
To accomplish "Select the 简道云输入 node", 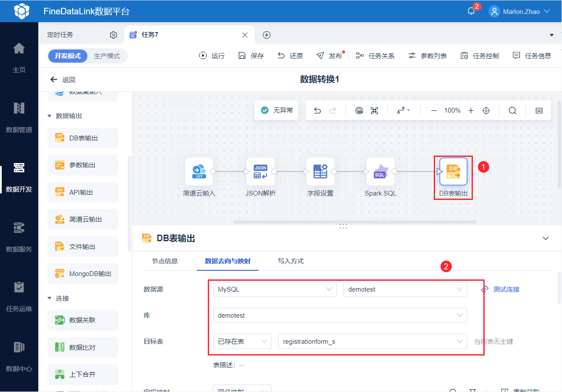I will (199, 172).
